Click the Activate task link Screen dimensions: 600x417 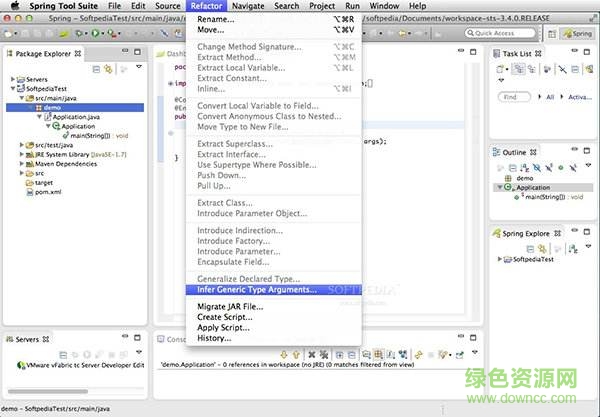580,97
